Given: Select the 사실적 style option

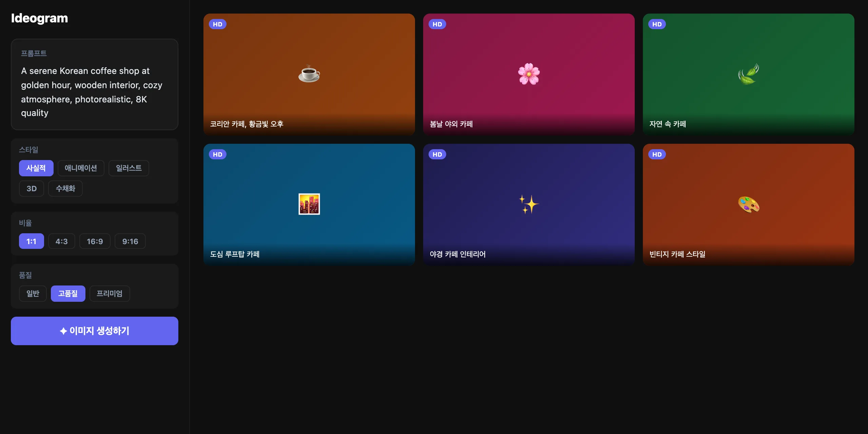Looking at the screenshot, I should pos(36,168).
